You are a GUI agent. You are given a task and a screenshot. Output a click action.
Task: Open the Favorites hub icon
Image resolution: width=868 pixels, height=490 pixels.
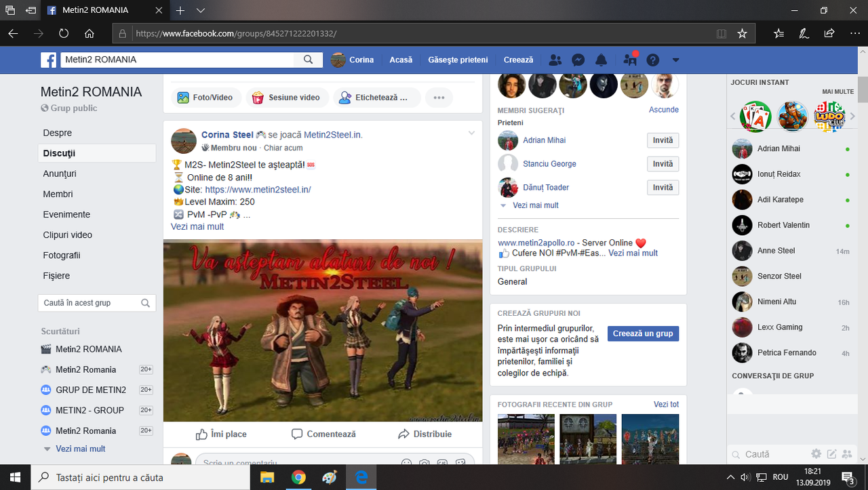point(778,33)
